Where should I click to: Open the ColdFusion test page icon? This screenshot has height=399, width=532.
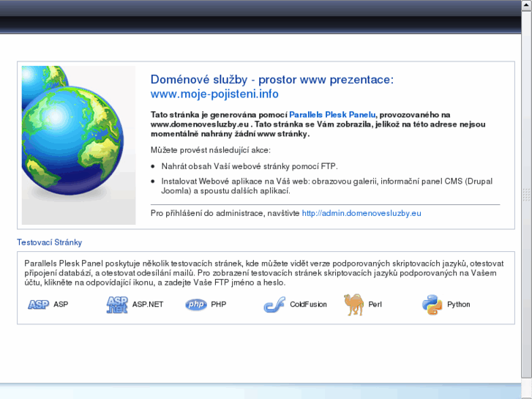(x=274, y=305)
